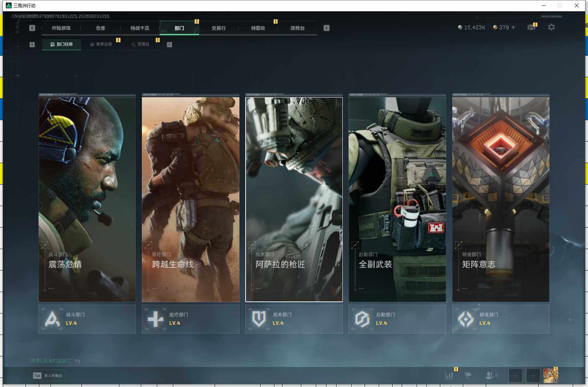This screenshot has width=588, height=387.
Task: Select the 部门 tab
Action: point(179,28)
